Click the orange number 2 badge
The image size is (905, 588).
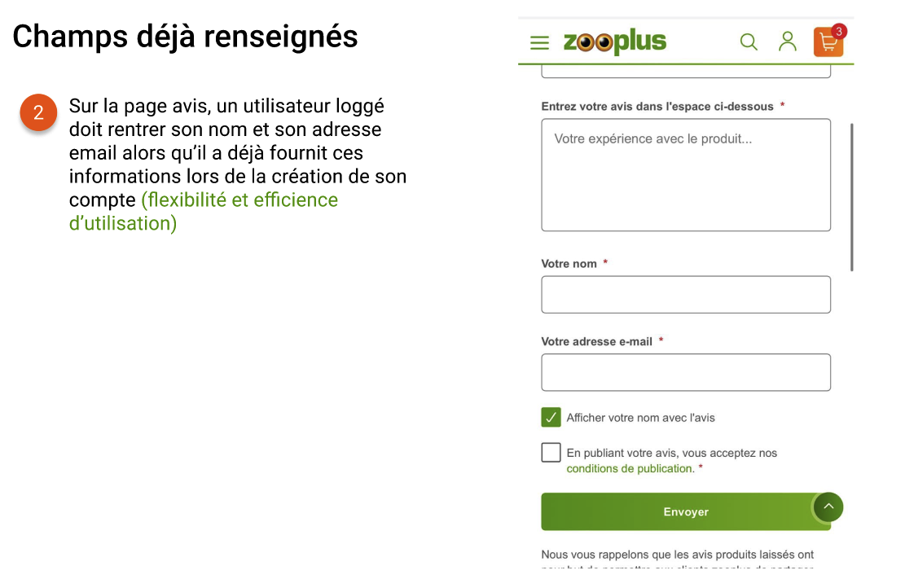click(38, 113)
